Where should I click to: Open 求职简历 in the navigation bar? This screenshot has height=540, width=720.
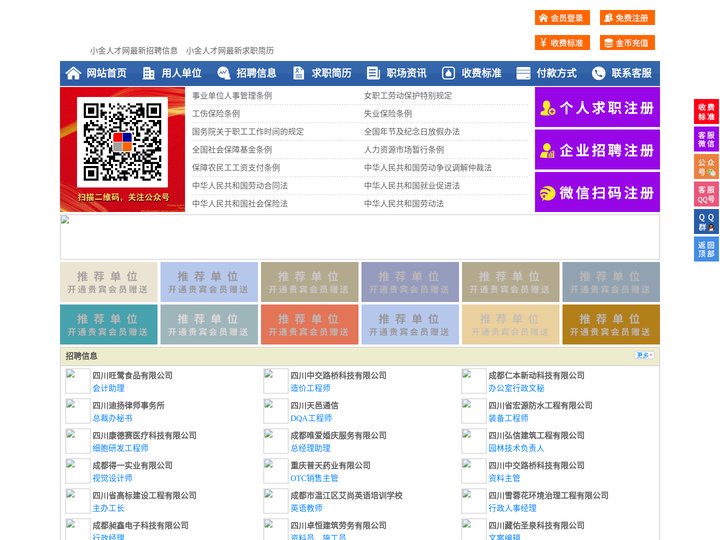(332, 73)
